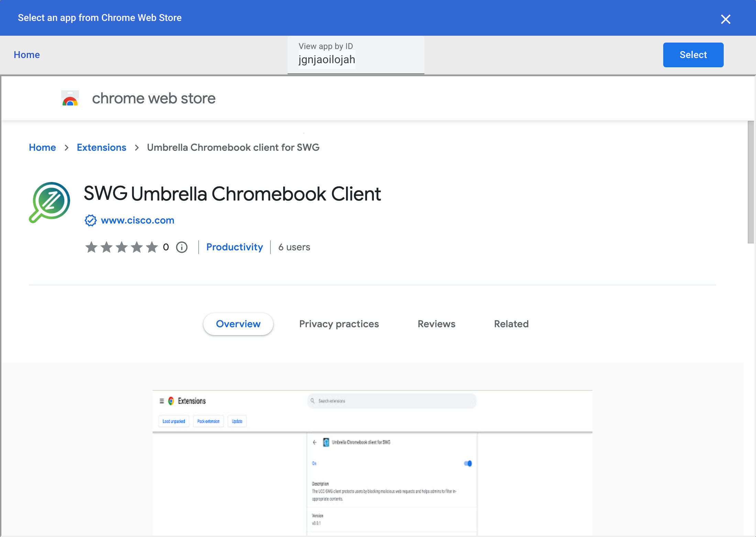Switch to the Privacy practices tab

click(x=339, y=324)
